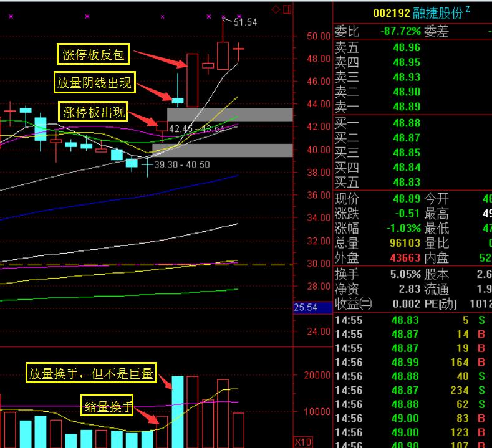Select sell-one price 48.89 in the 卖一 row
This screenshot has height=448, width=492.
point(407,107)
